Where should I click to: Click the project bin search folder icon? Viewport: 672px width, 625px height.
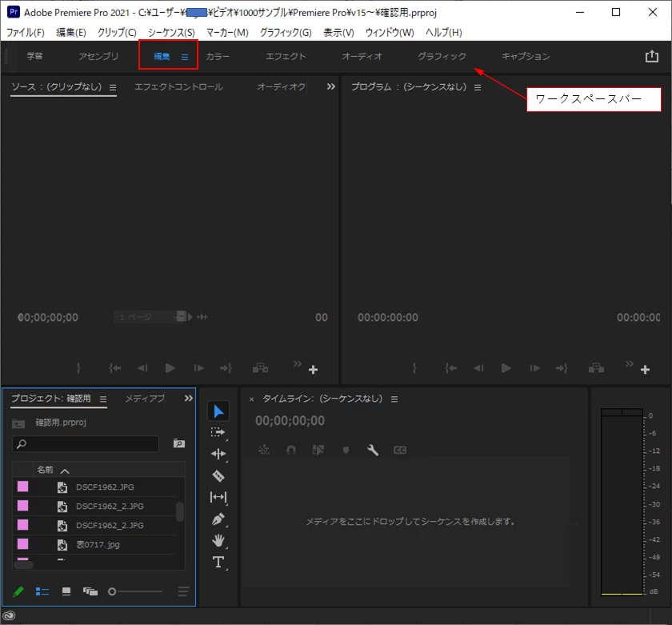click(179, 443)
